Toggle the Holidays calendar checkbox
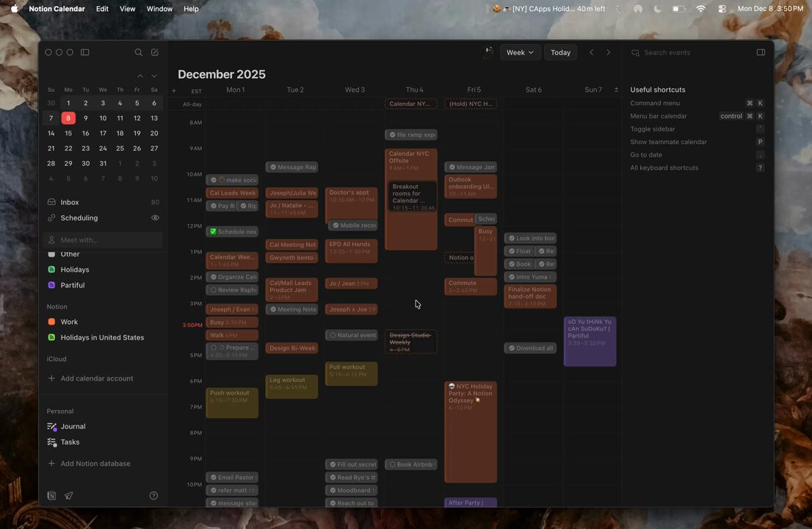This screenshot has width=812, height=529. point(51,270)
